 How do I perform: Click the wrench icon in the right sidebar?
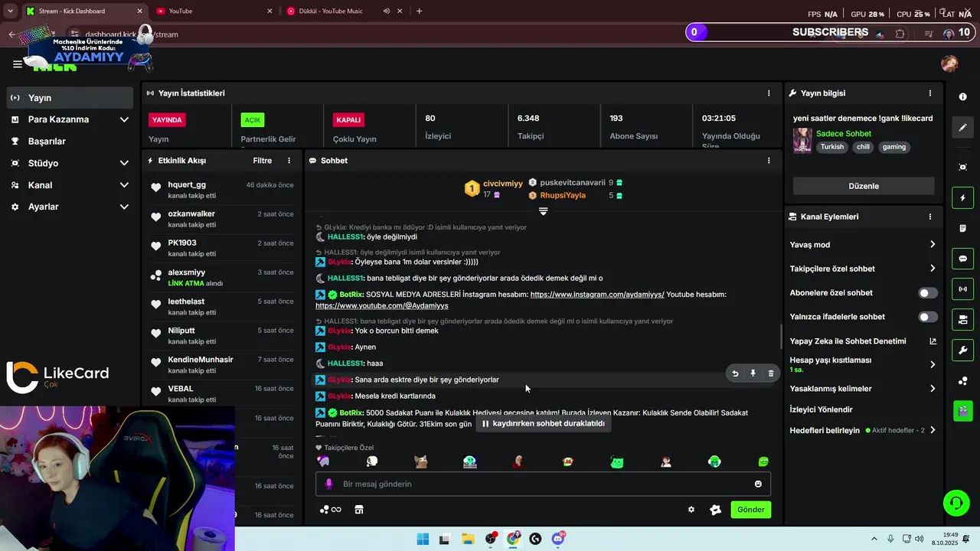pyautogui.click(x=963, y=350)
